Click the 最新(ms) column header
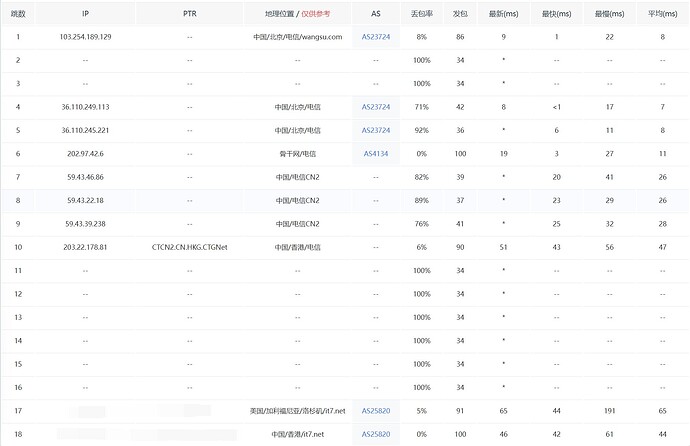690x446 pixels. 503,14
